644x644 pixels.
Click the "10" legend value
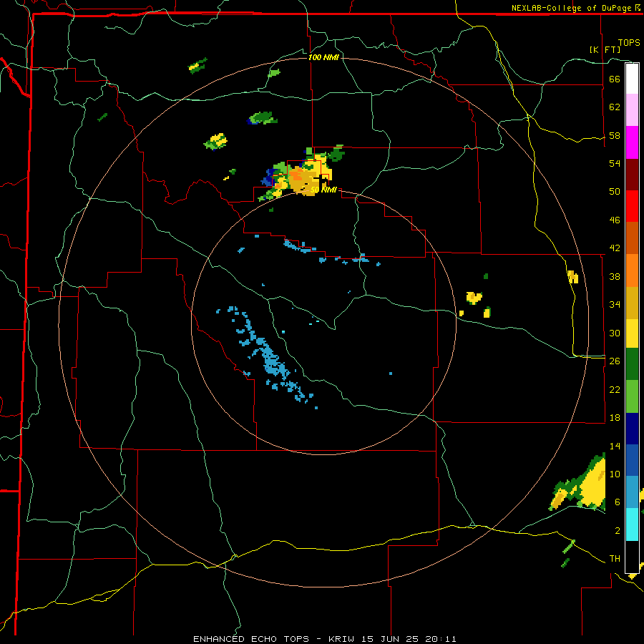615,474
